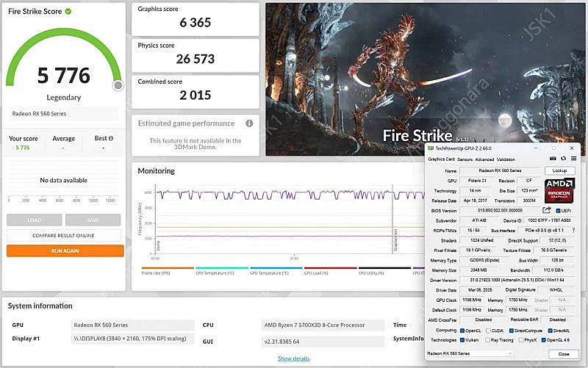Screen dimensions: 588x368
Task: Click the Legendary rating label
Action: coord(64,98)
